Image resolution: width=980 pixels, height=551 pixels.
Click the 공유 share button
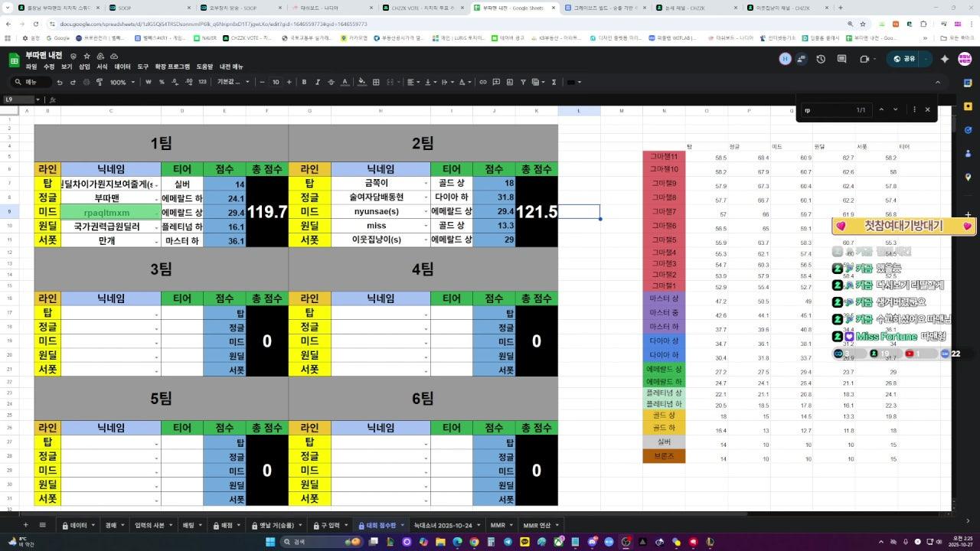[x=904, y=59]
